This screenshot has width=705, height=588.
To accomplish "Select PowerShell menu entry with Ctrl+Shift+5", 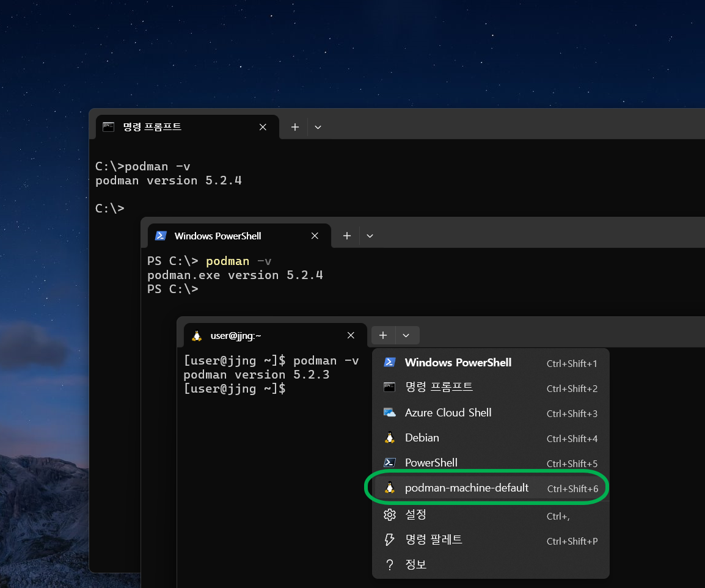I will point(491,463).
